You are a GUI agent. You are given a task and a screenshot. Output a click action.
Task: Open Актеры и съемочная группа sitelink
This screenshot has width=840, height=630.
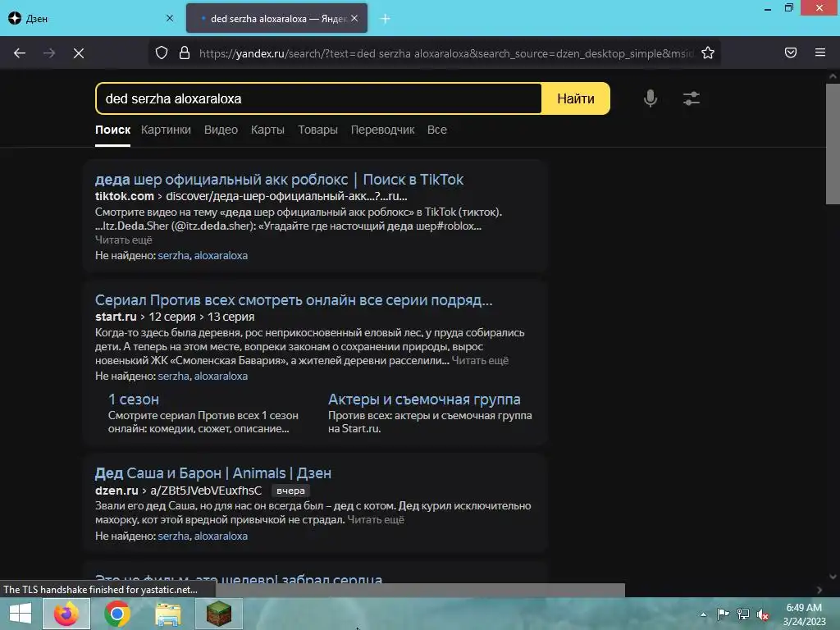tap(424, 399)
